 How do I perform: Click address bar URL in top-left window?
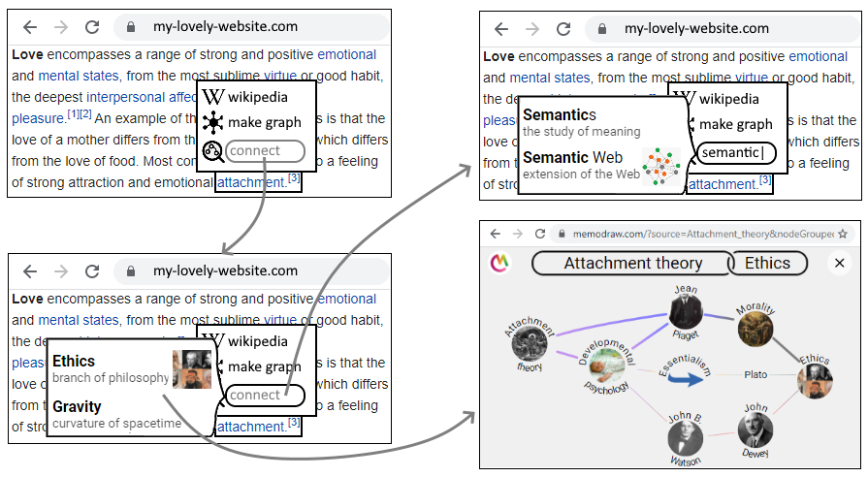click(225, 26)
